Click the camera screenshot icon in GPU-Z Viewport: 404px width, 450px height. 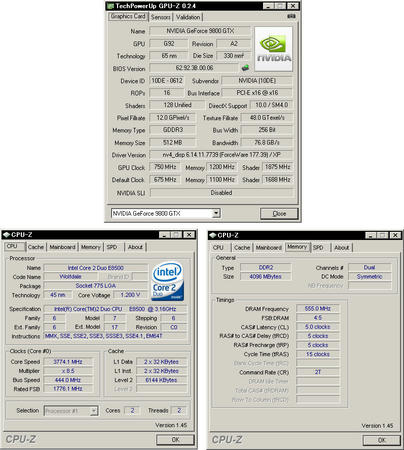pos(291,16)
